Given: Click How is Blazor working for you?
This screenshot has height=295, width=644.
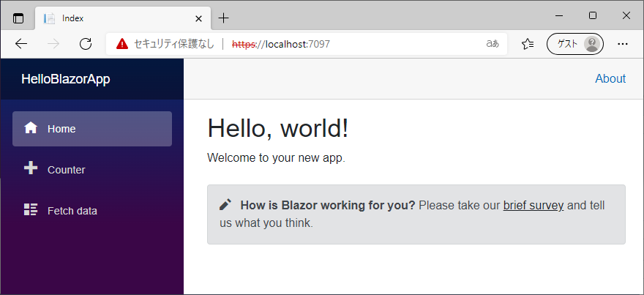Looking at the screenshot, I should pyautogui.click(x=328, y=205).
